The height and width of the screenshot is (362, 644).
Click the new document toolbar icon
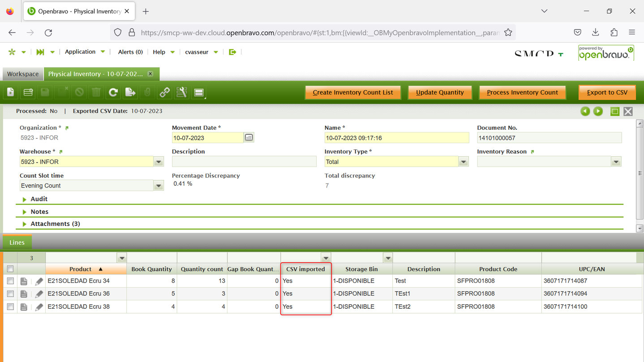click(x=11, y=92)
